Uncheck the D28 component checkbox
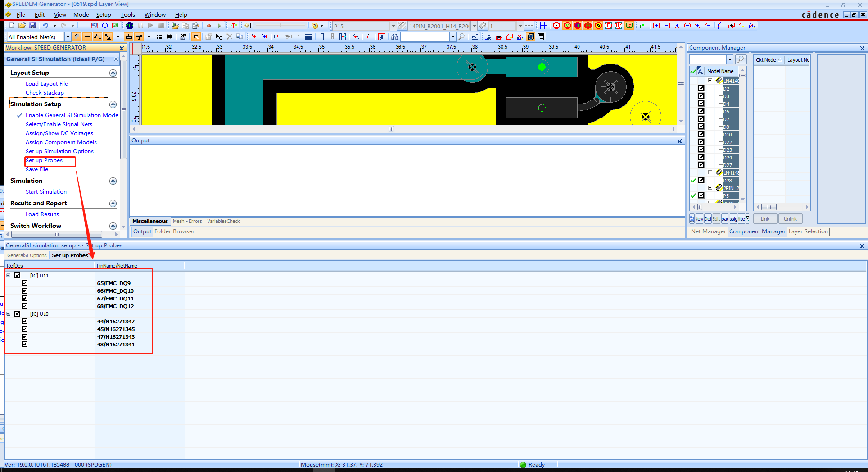 (x=701, y=180)
